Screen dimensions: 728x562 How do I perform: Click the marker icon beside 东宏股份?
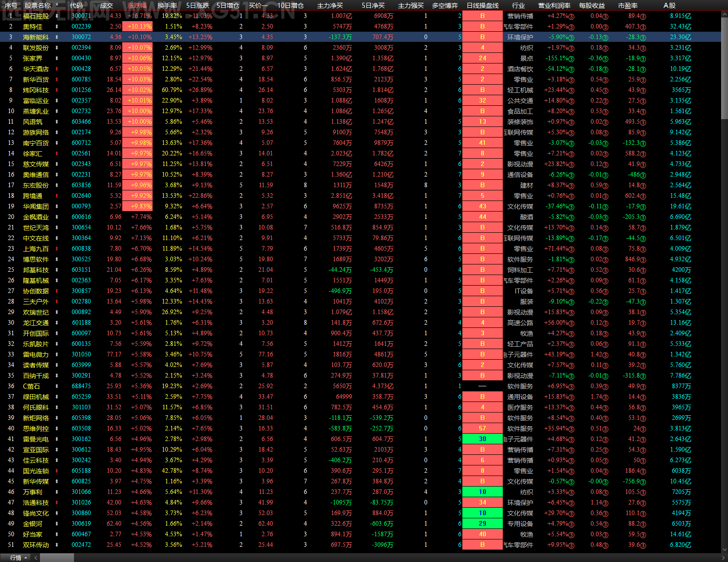coord(57,185)
